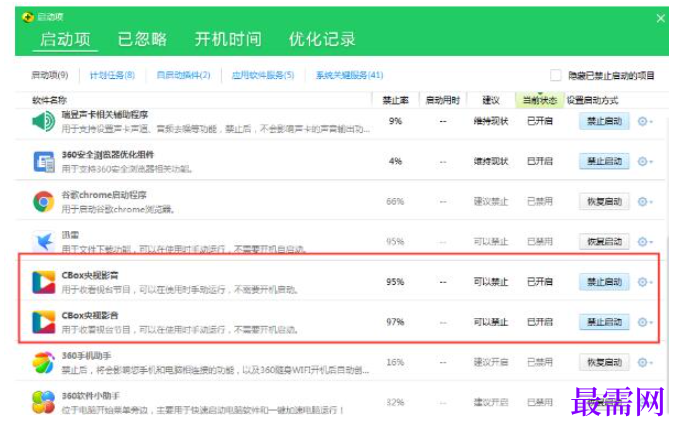Open the 开机时间 tab

228,39
